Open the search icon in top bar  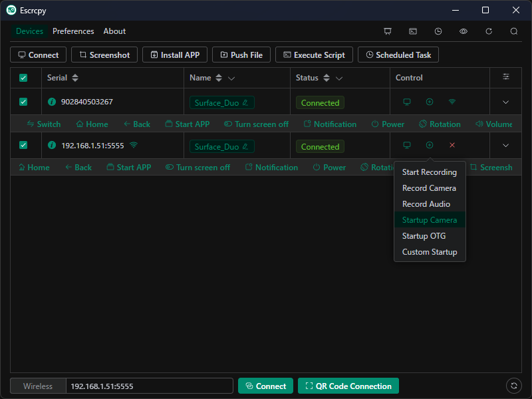click(x=514, y=31)
